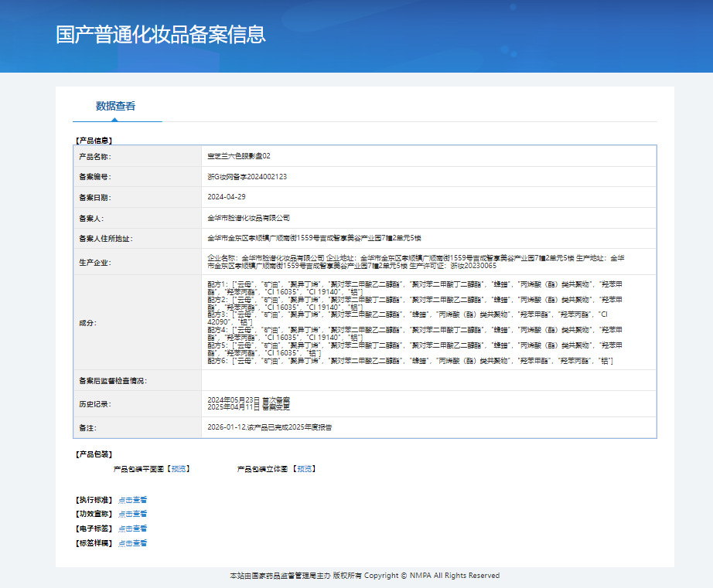This screenshot has height=588, width=713.
Task: Open 标签样稿 点击查看 link
Action: click(132, 543)
